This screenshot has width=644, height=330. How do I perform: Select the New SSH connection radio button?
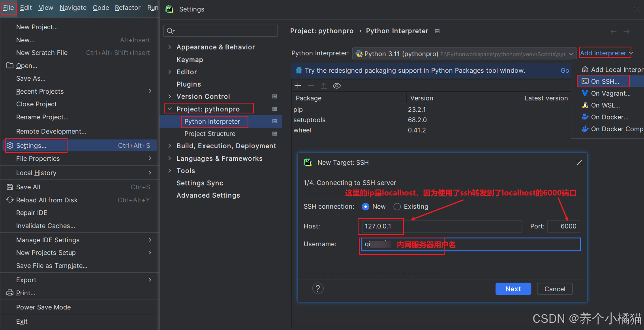pyautogui.click(x=366, y=207)
